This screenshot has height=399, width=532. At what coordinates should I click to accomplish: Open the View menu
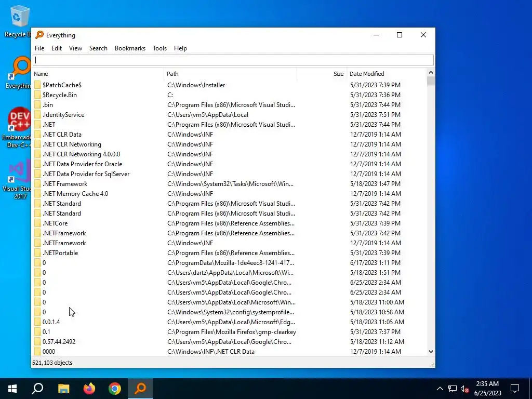click(x=75, y=48)
